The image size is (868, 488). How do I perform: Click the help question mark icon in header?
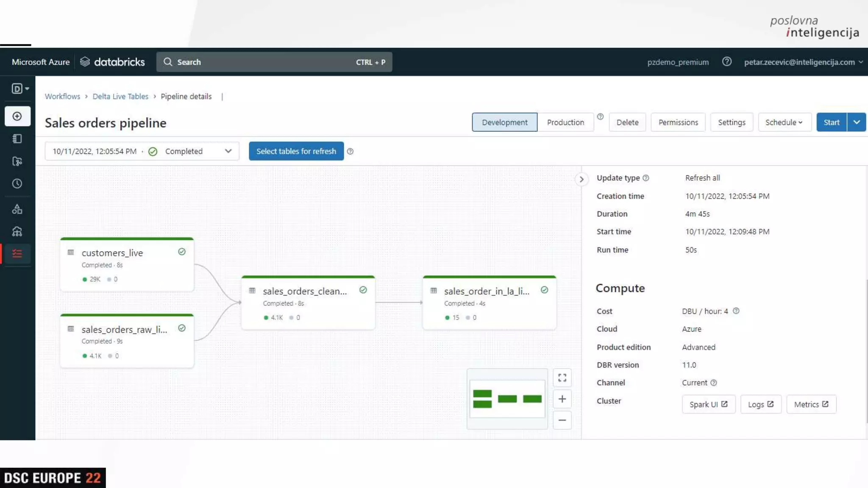[x=726, y=62]
